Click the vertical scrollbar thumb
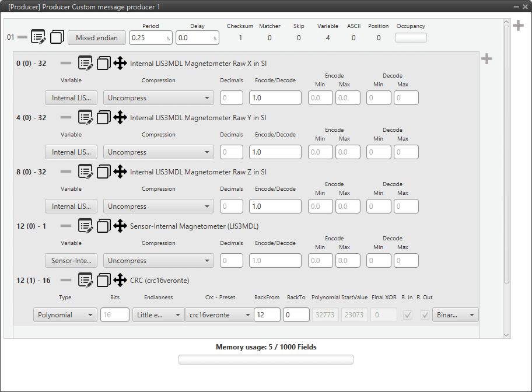This screenshot has height=392, width=532. click(x=506, y=155)
